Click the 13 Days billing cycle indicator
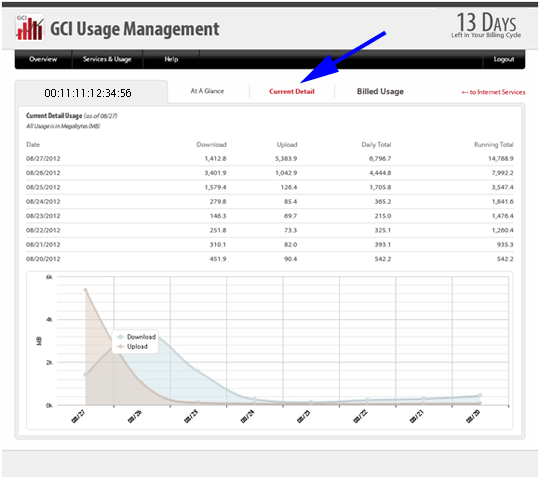The width and height of the screenshot is (540, 479). [486, 25]
